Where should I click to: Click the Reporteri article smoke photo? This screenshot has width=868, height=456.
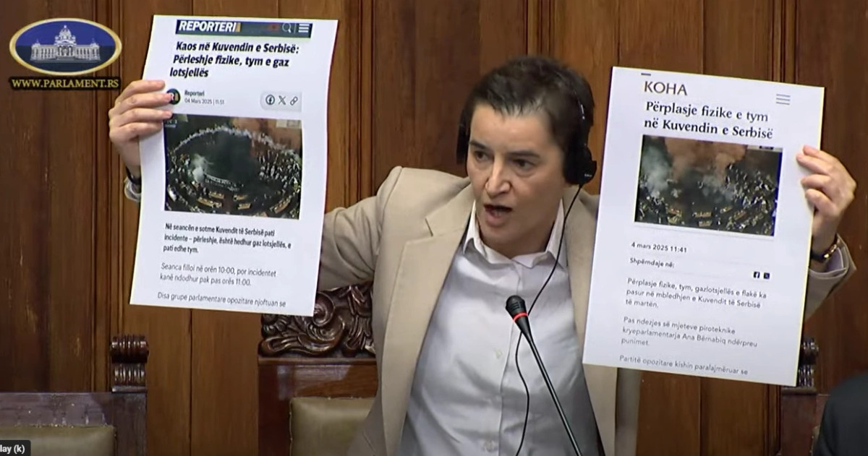[233, 165]
